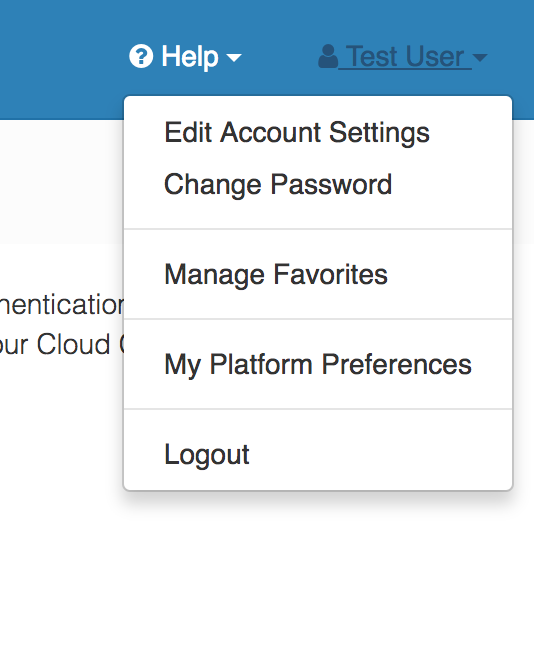
Task: Click the Test User name link
Action: coord(405,57)
